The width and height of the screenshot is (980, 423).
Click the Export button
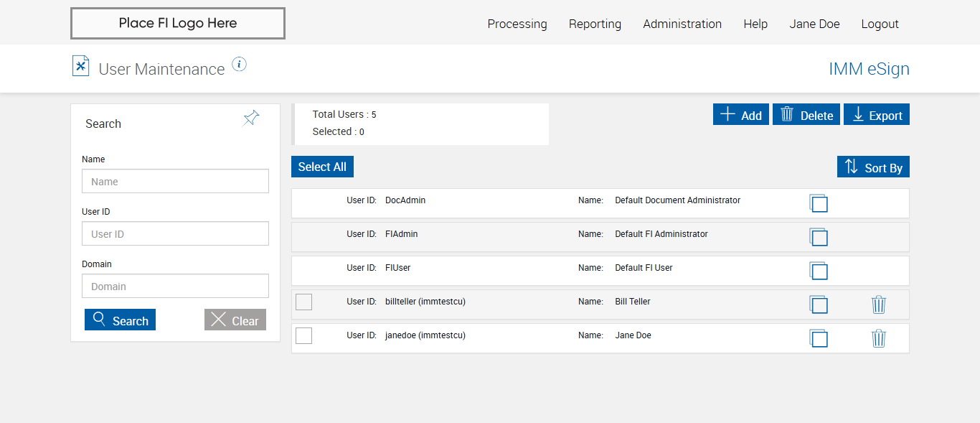click(877, 115)
